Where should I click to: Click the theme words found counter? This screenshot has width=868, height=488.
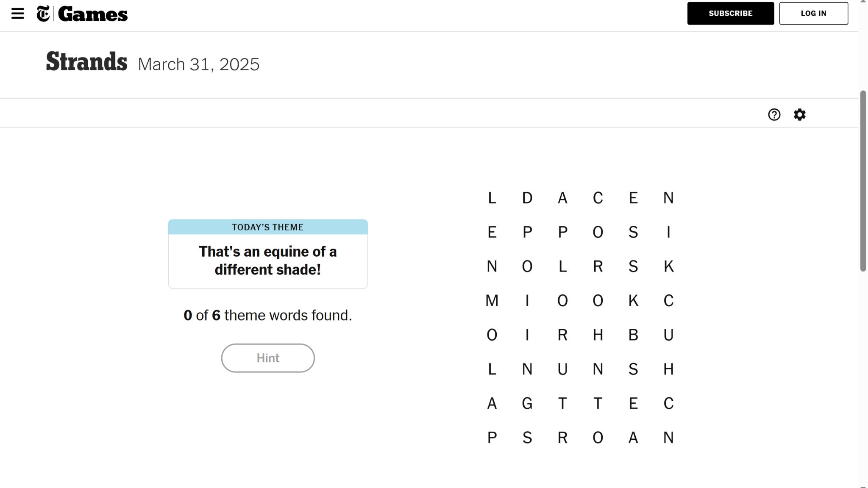[267, 315]
